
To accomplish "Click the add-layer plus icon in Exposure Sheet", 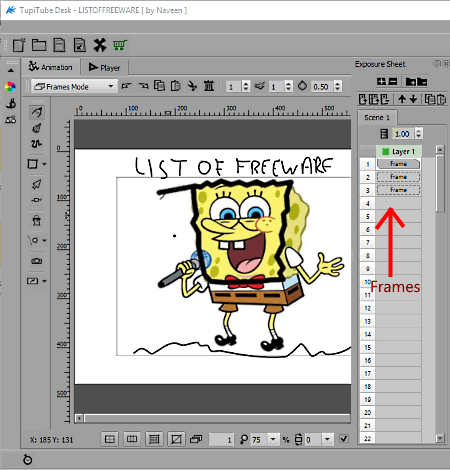I will tap(381, 81).
